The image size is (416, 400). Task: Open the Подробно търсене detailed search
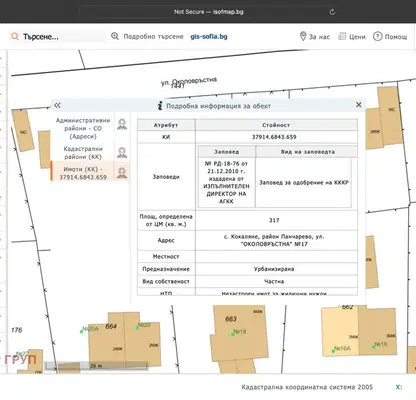pyautogui.click(x=153, y=36)
